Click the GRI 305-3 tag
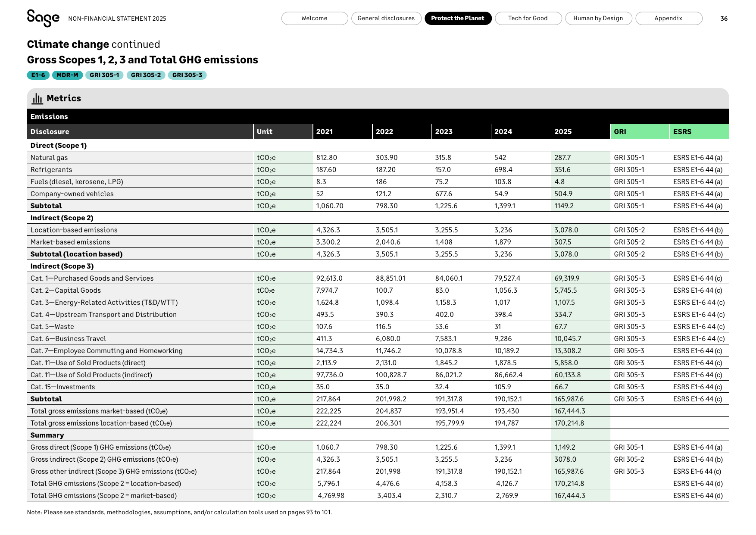Screen dimensions: 756x535 pyautogui.click(x=187, y=75)
